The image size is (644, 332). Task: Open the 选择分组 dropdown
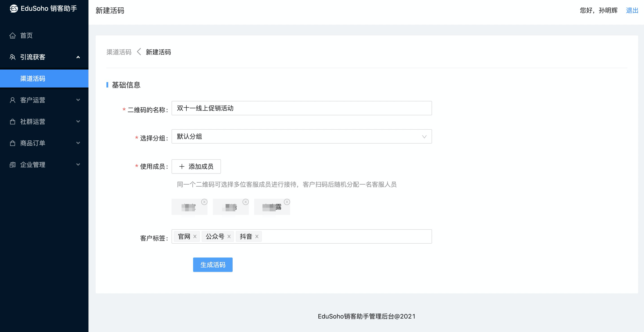pos(302,136)
